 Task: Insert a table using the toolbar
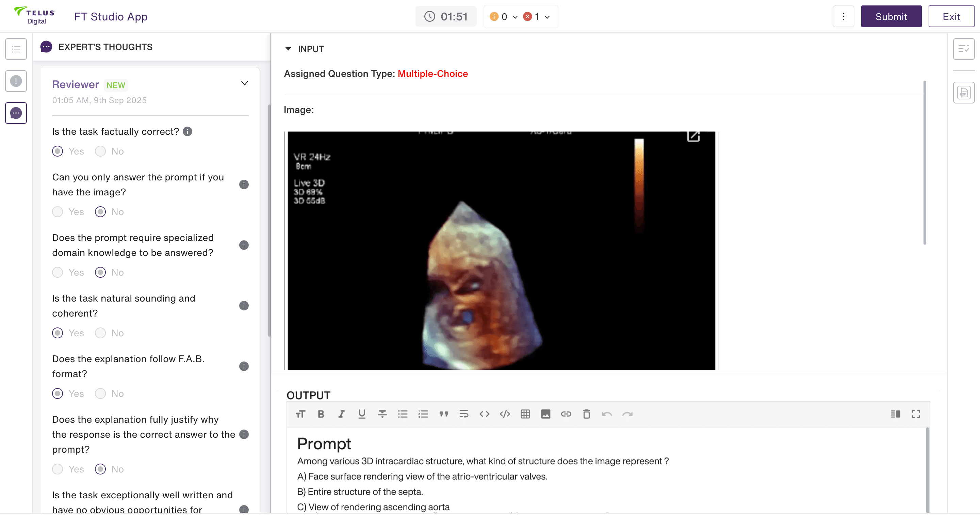(525, 414)
